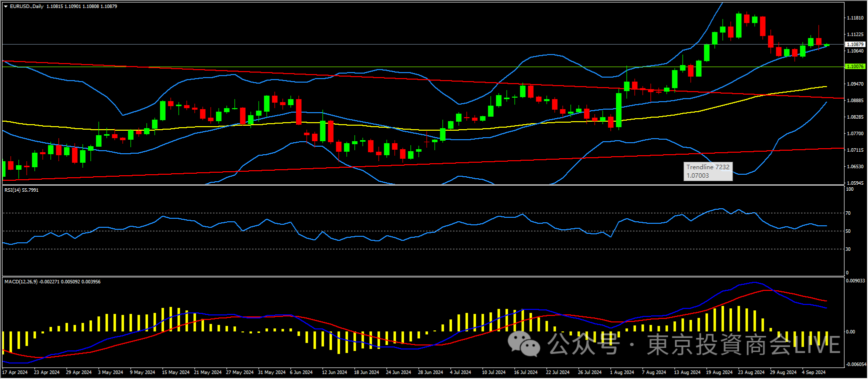The image size is (868, 379).
Task: Click the 4 Sep 2024 date label
Action: [813, 372]
